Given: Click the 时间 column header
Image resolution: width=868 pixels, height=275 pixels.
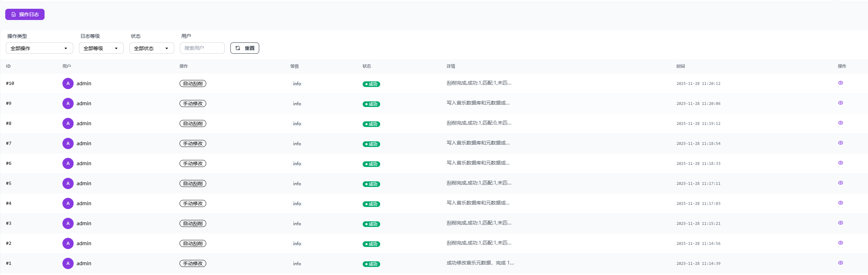Looking at the screenshot, I should (x=680, y=66).
